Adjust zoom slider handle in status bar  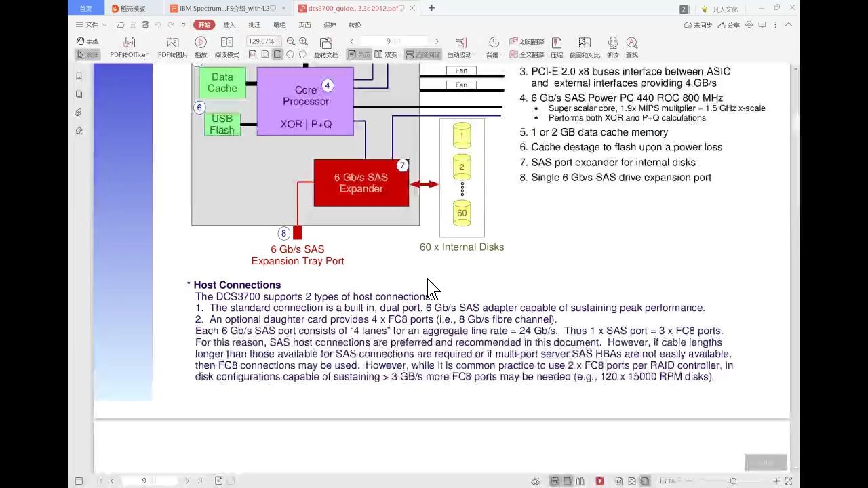(x=733, y=481)
